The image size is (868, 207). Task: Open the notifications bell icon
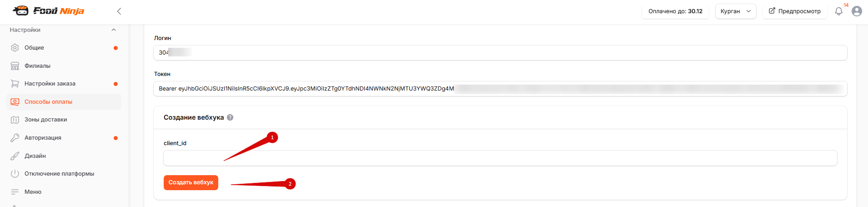839,11
